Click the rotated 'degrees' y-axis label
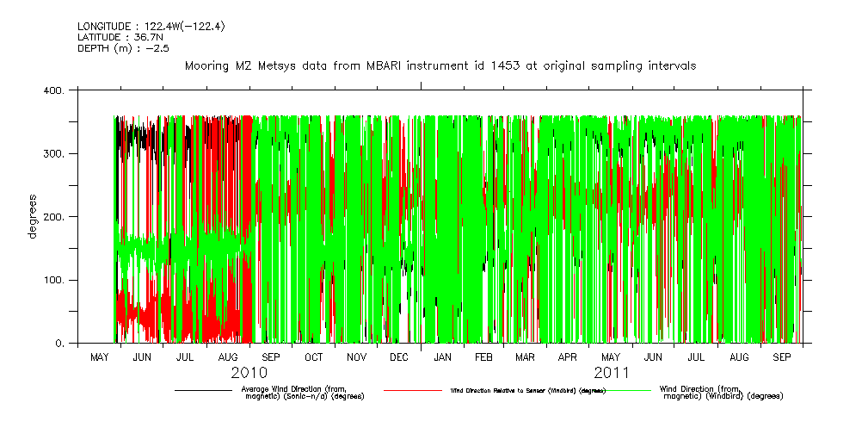This screenshot has height=434, width=868. [33, 217]
